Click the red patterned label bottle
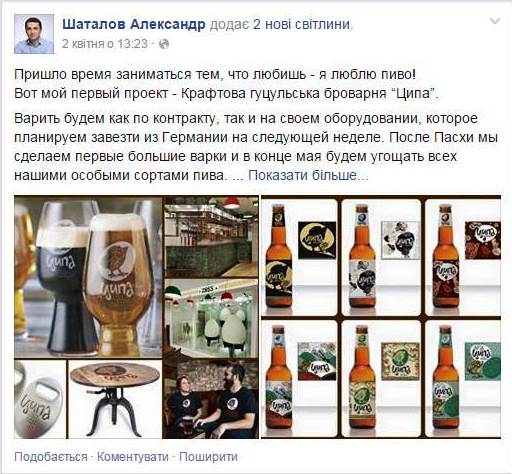Image resolution: width=512 pixels, height=474 pixels. [x=446, y=256]
